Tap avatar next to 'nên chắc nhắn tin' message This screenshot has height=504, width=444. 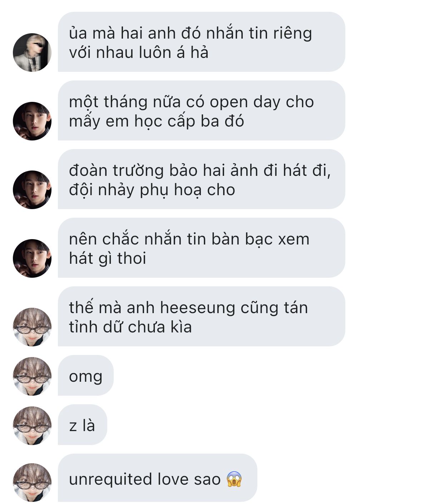[x=32, y=258]
